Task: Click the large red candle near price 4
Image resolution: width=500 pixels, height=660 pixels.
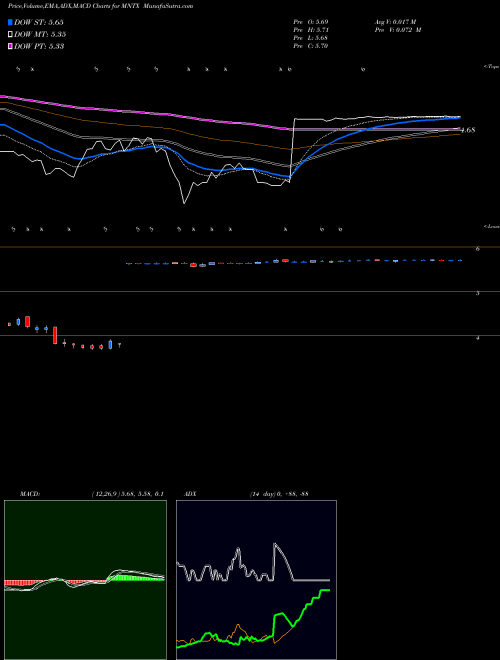Action: pos(55,335)
